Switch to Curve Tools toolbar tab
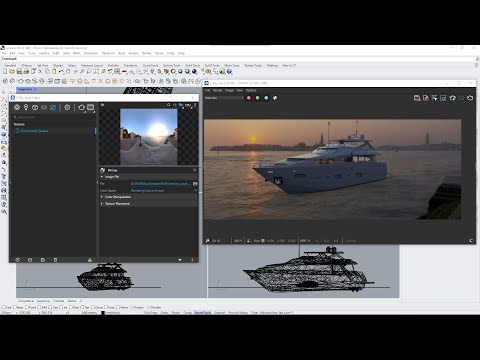This screenshot has height=360, width=480. [150, 65]
